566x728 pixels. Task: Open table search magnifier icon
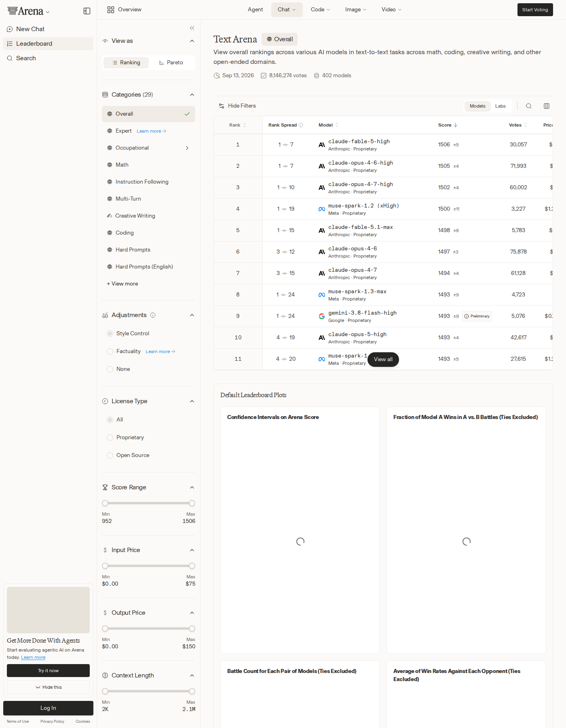[529, 106]
